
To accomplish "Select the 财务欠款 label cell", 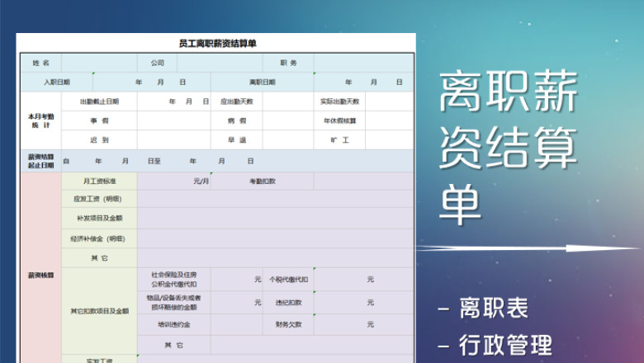I will (288, 324).
